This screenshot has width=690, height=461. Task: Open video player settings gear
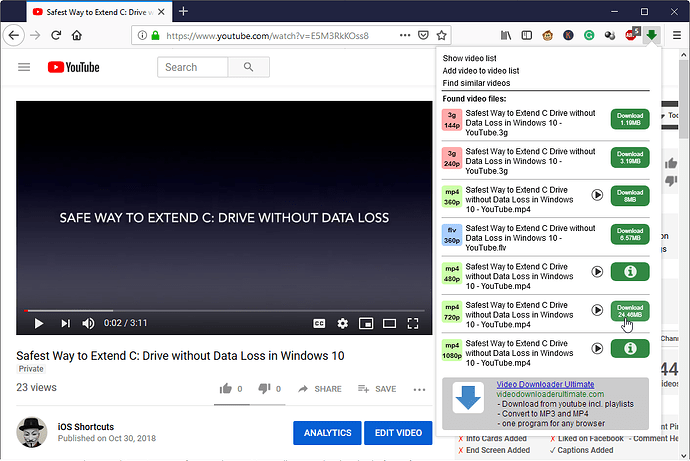[x=343, y=323]
